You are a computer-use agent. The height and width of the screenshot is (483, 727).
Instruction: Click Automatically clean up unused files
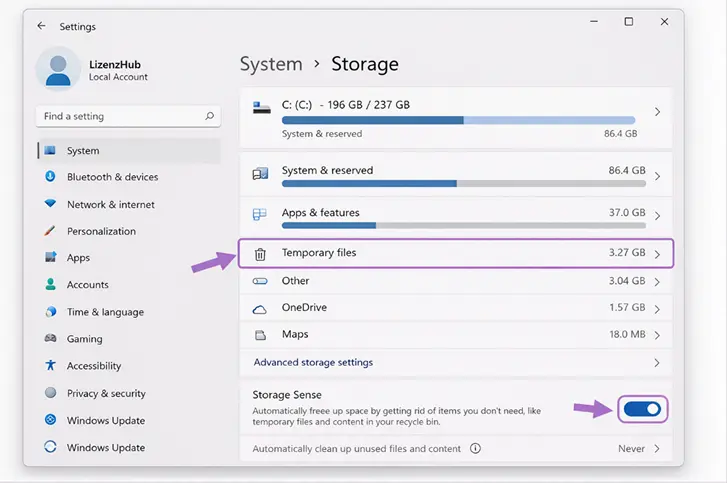(357, 449)
